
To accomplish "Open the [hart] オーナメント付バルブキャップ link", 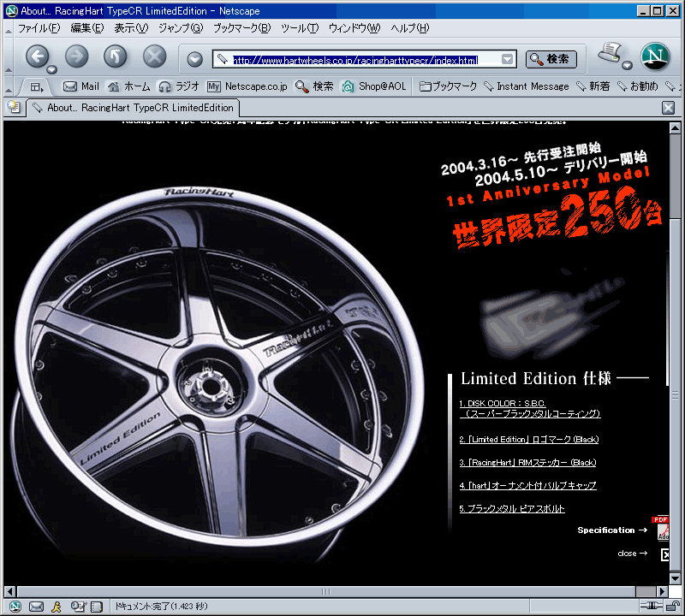I will click(x=527, y=485).
